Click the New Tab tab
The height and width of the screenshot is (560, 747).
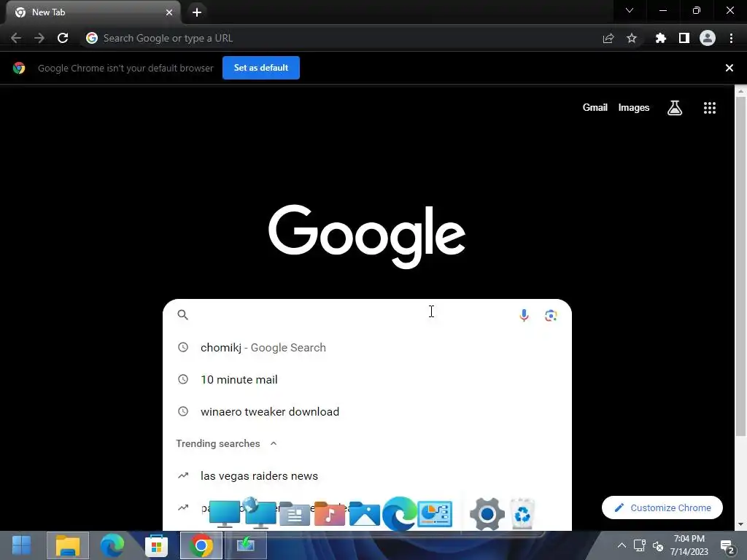[93, 12]
